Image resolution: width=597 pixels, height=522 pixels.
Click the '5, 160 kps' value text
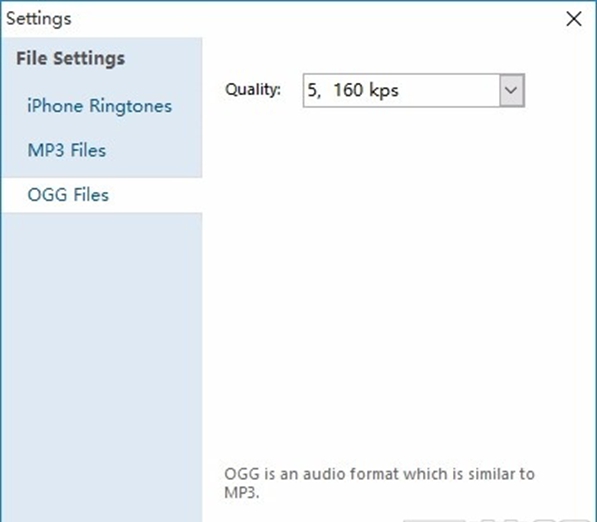353,91
